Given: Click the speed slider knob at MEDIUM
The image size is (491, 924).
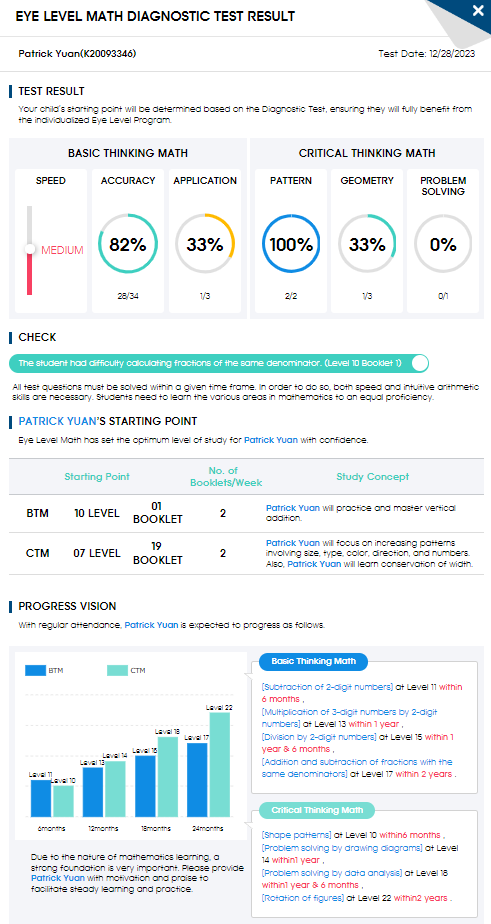Looking at the screenshot, I should (x=30, y=249).
